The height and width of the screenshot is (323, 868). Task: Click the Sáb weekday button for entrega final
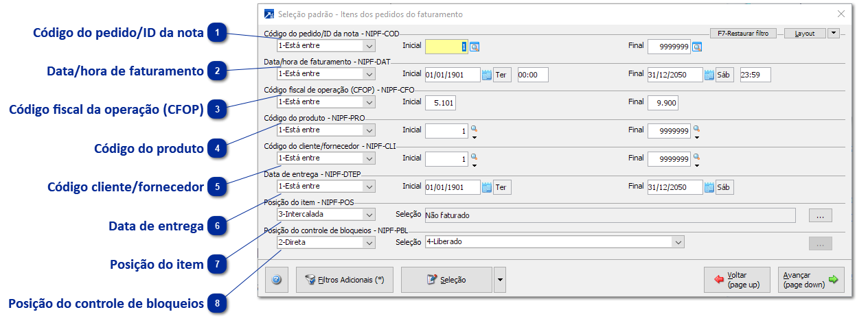click(724, 187)
